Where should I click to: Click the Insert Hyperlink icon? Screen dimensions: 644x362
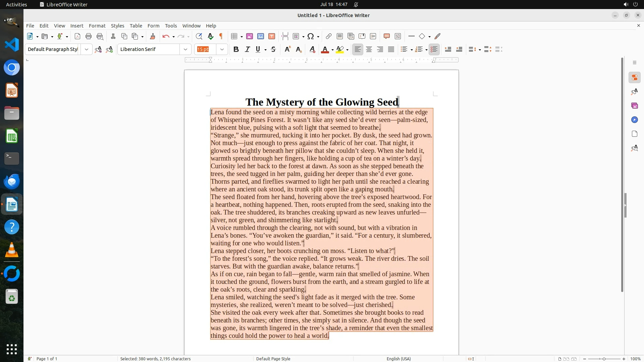click(x=329, y=36)
